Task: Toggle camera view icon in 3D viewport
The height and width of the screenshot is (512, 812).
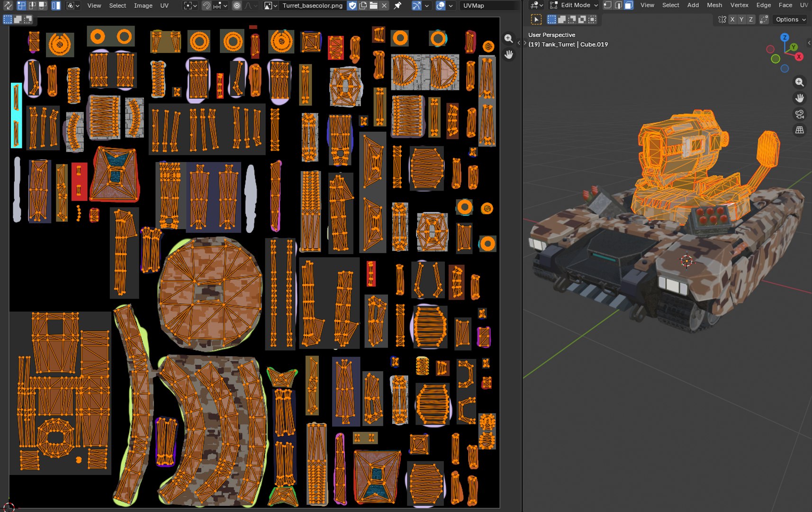Action: [x=799, y=114]
